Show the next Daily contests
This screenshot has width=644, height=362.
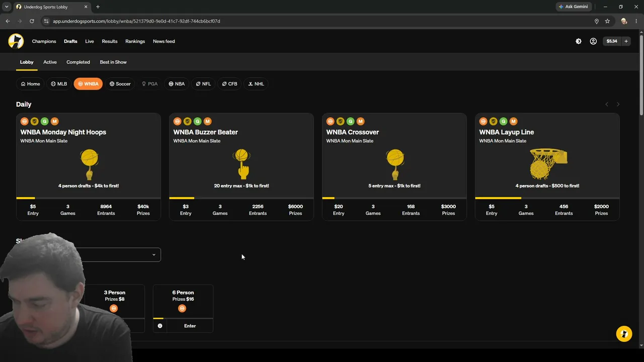[618, 104]
